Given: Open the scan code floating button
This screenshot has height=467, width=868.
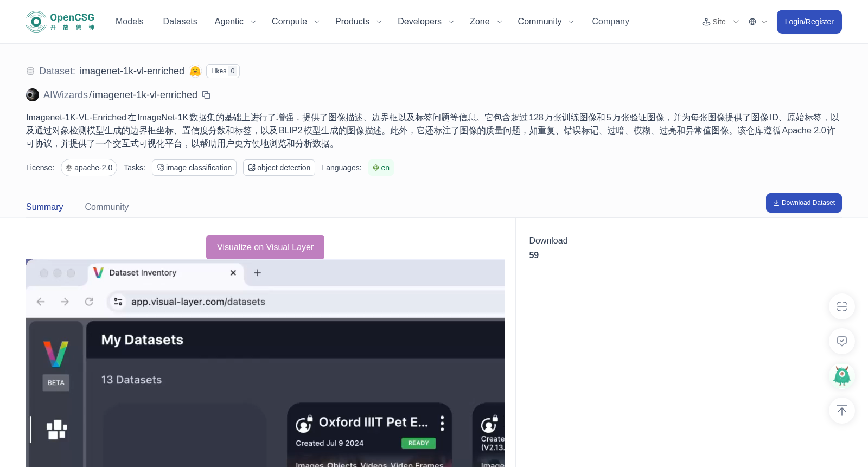Looking at the screenshot, I should tap(842, 306).
